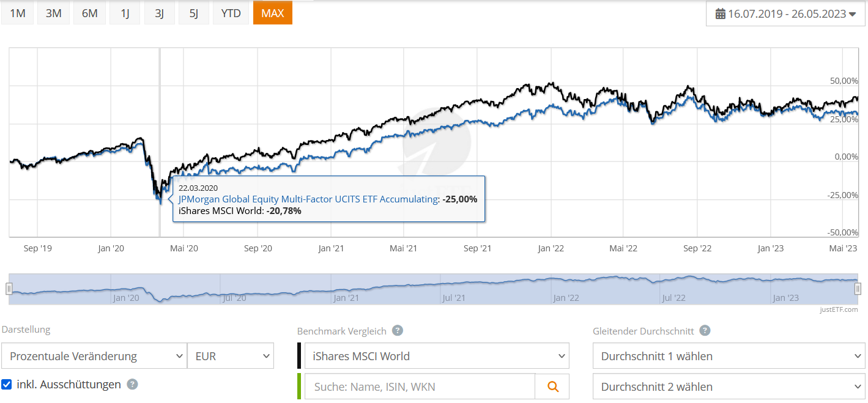Select the 5J time range tab

[x=193, y=13]
